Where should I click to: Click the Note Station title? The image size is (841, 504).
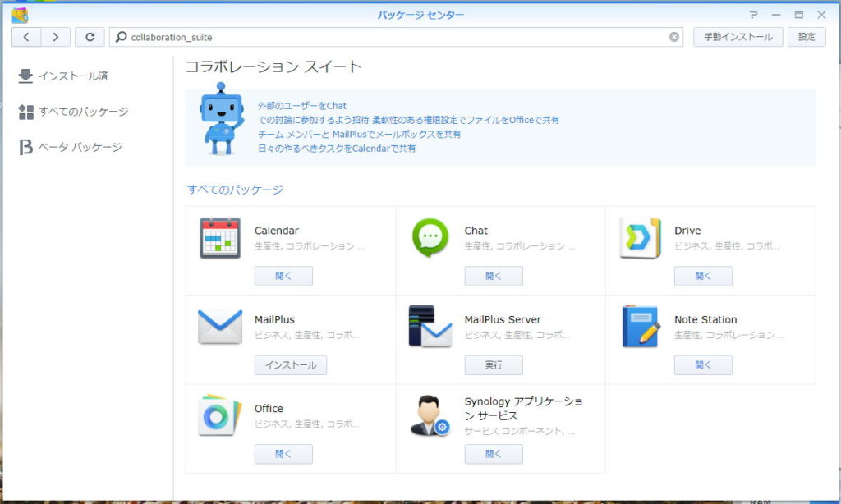(x=705, y=319)
